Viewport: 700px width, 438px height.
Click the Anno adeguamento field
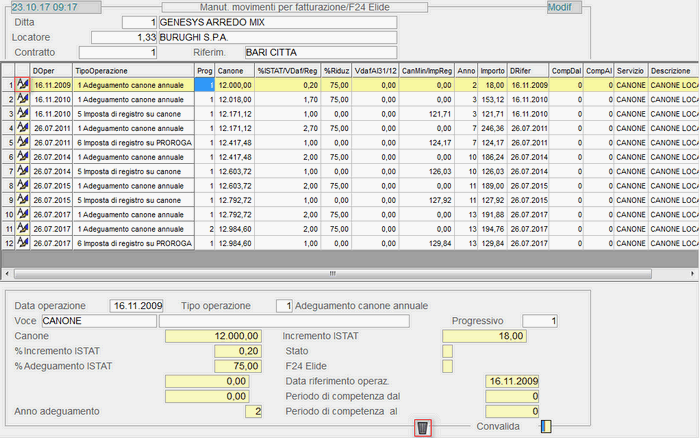coord(254,411)
